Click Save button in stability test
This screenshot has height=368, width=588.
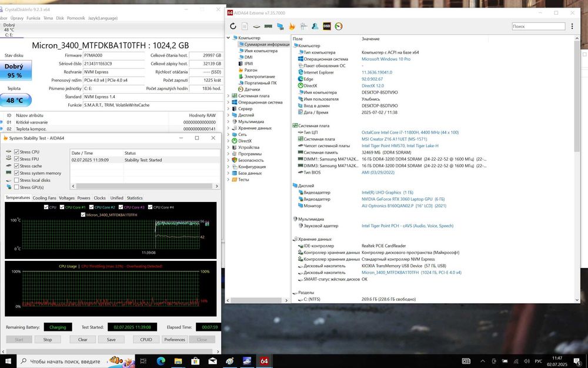point(111,340)
